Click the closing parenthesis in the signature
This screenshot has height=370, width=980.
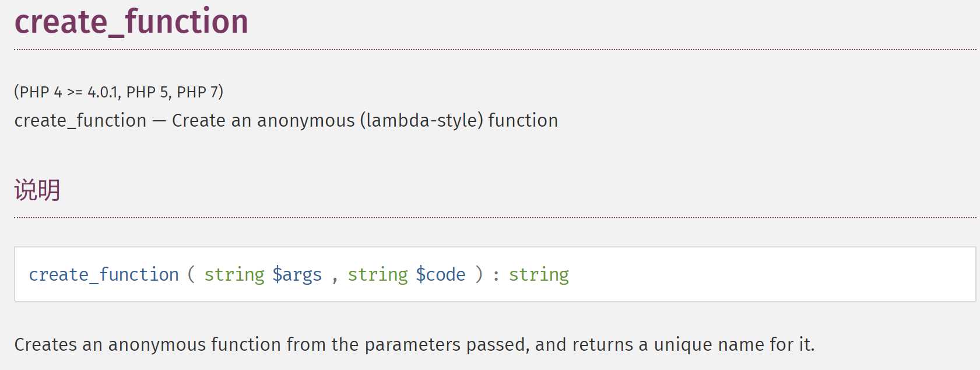[x=479, y=274]
